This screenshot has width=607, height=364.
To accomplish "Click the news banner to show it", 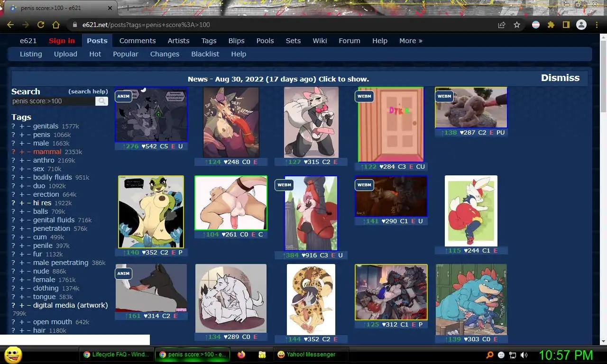I will pyautogui.click(x=278, y=79).
